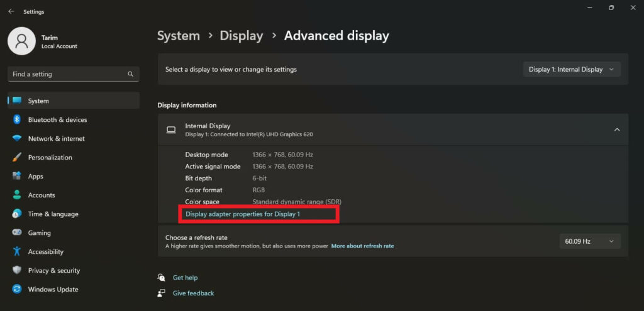644x311 pixels.
Task: Navigate to System breadcrumb
Action: (x=178, y=36)
